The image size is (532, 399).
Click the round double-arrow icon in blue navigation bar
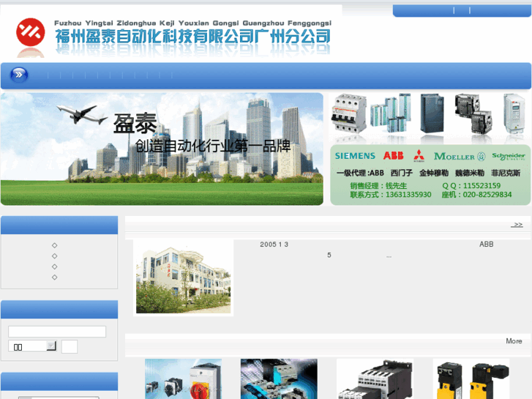pos(19,75)
